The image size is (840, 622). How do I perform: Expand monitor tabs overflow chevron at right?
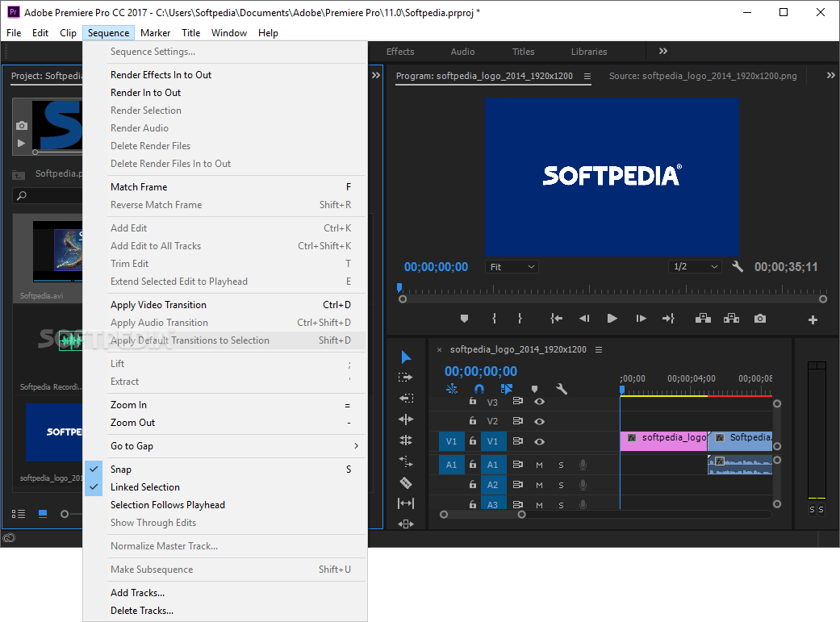point(830,76)
